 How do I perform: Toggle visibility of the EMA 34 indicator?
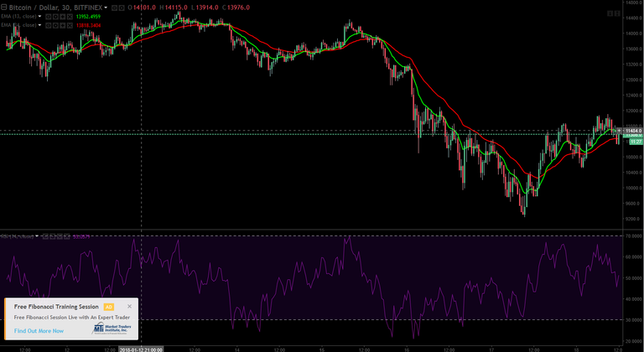point(48,25)
